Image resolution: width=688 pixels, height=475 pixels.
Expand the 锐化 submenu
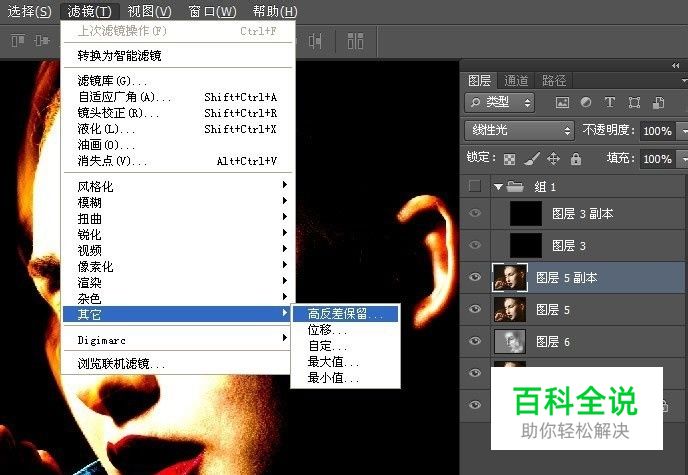(x=177, y=234)
